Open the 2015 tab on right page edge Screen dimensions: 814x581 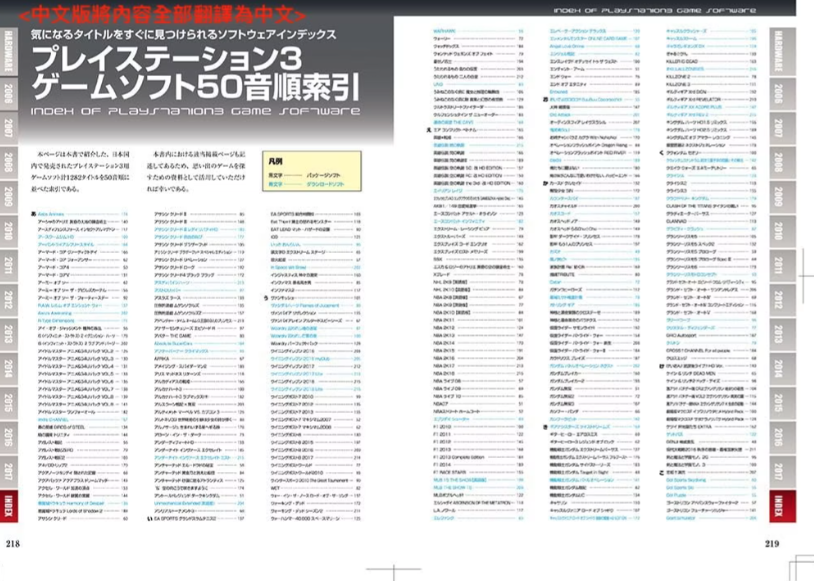782,402
